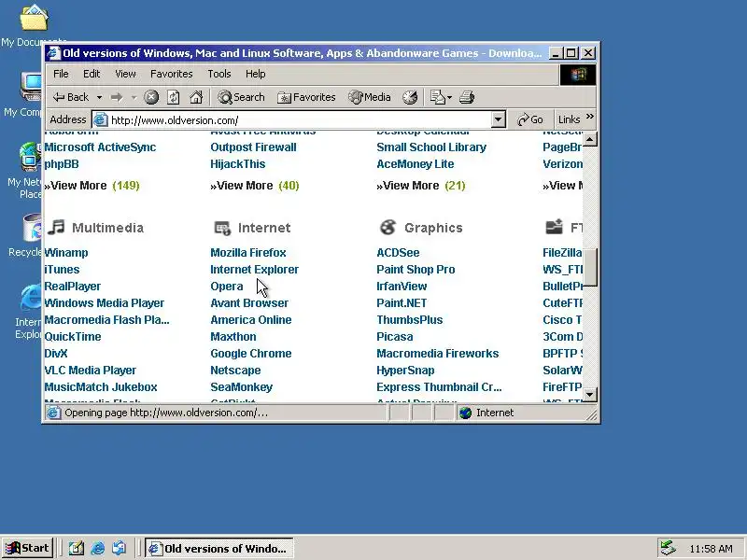Open the iTunes link
This screenshot has width=747, height=560.
coord(62,270)
